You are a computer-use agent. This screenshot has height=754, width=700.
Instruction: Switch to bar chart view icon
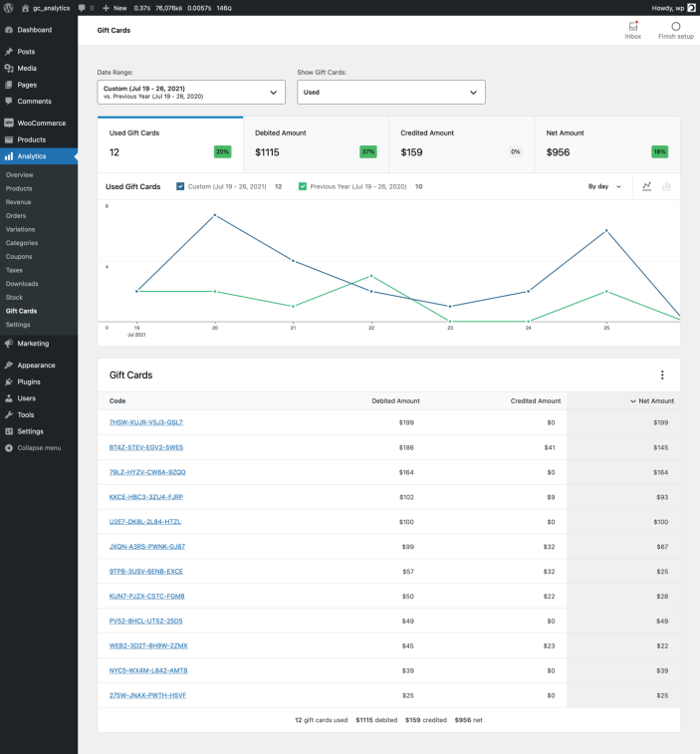[x=667, y=186]
